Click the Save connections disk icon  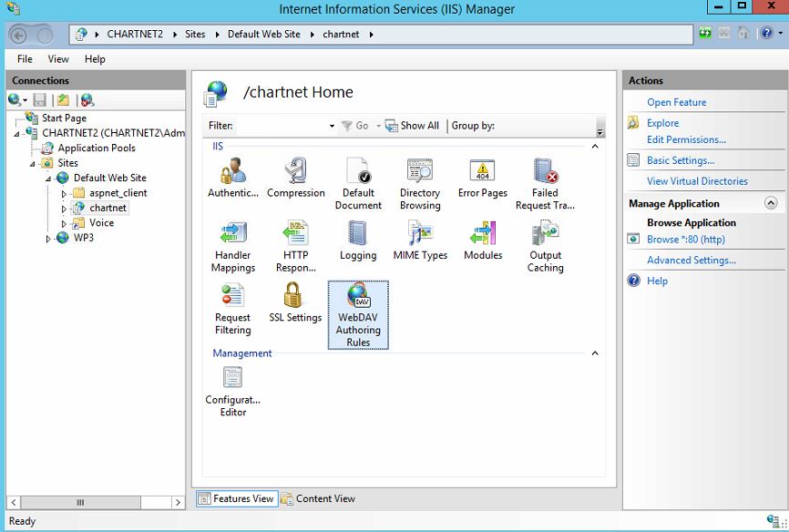point(40,99)
